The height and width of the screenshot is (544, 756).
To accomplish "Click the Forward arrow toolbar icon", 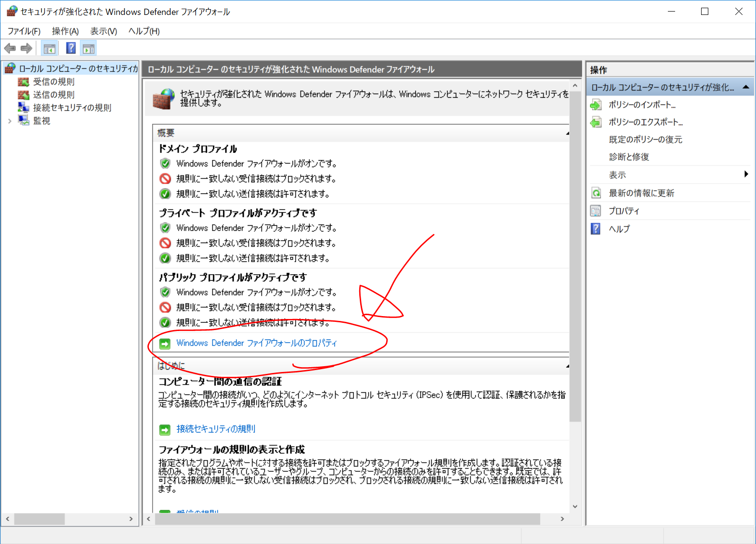I will coord(26,48).
